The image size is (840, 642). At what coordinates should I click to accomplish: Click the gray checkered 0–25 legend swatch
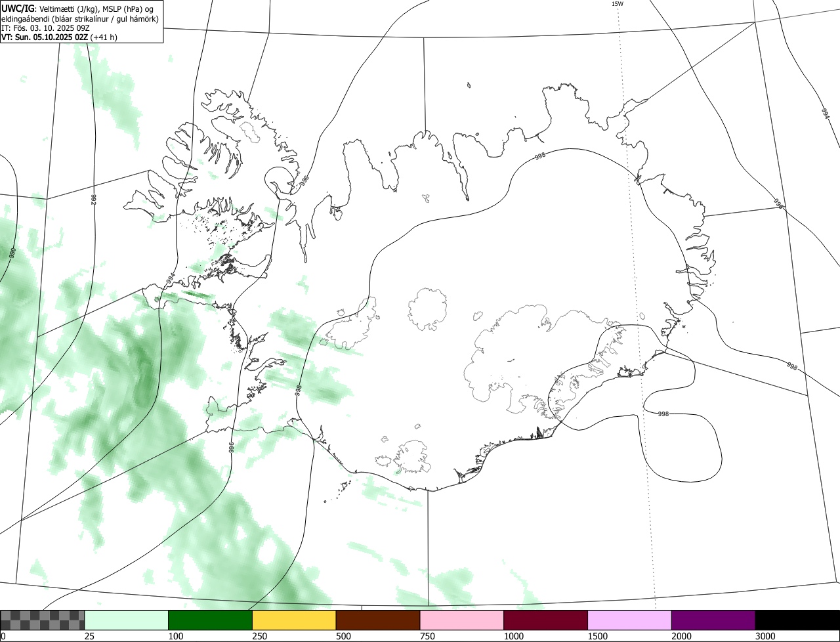(x=43, y=620)
